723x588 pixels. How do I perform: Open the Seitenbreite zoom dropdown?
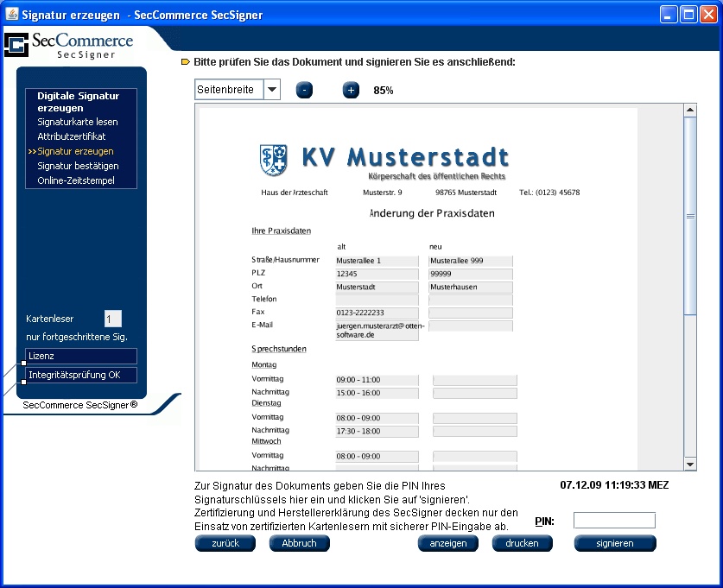(x=272, y=90)
